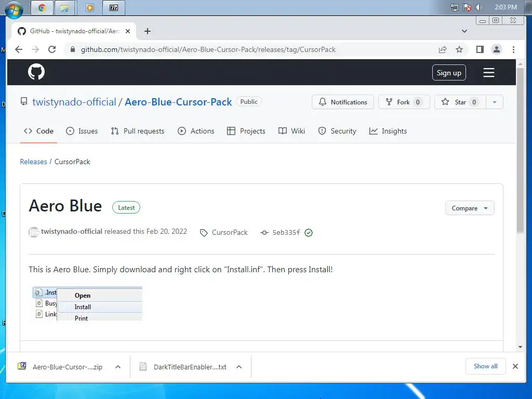532x399 pixels.
Task: Open the Insights tab
Action: coord(388,131)
